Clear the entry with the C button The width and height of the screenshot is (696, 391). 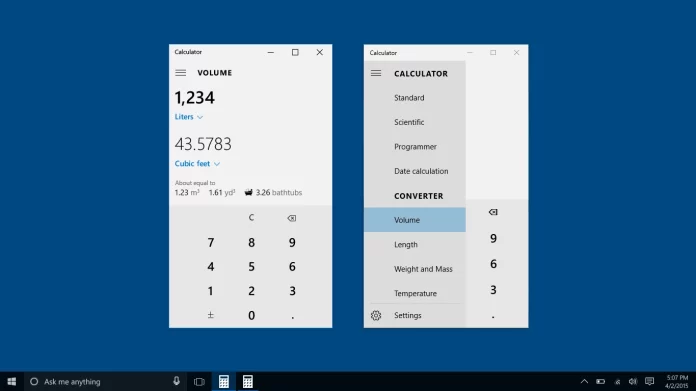251,217
